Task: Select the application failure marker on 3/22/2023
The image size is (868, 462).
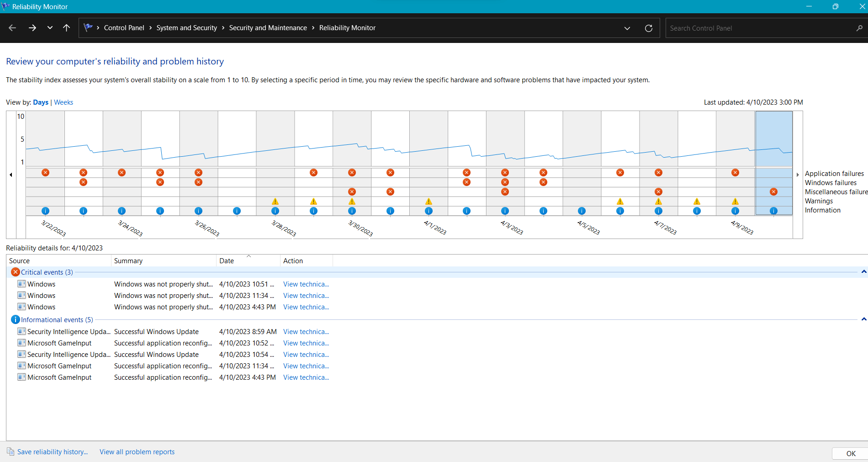Action: point(45,173)
